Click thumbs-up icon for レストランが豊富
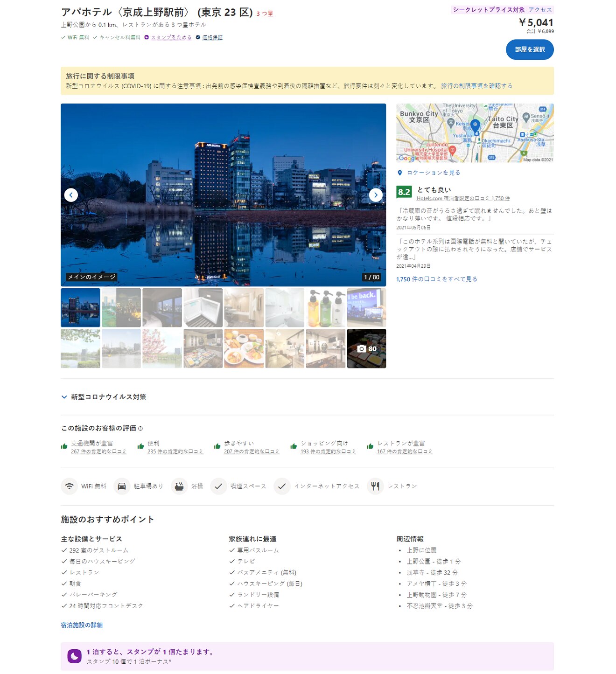This screenshot has height=674, width=616. tap(370, 446)
